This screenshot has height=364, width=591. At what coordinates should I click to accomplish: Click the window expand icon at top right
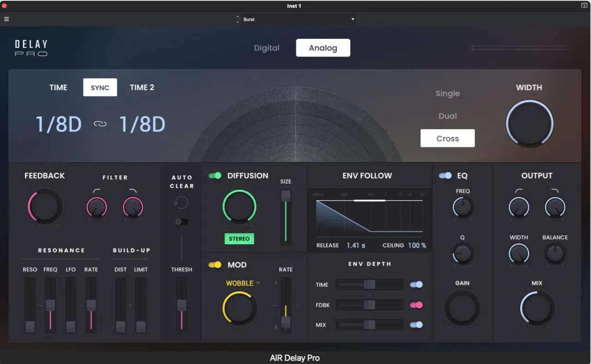tap(584, 6)
